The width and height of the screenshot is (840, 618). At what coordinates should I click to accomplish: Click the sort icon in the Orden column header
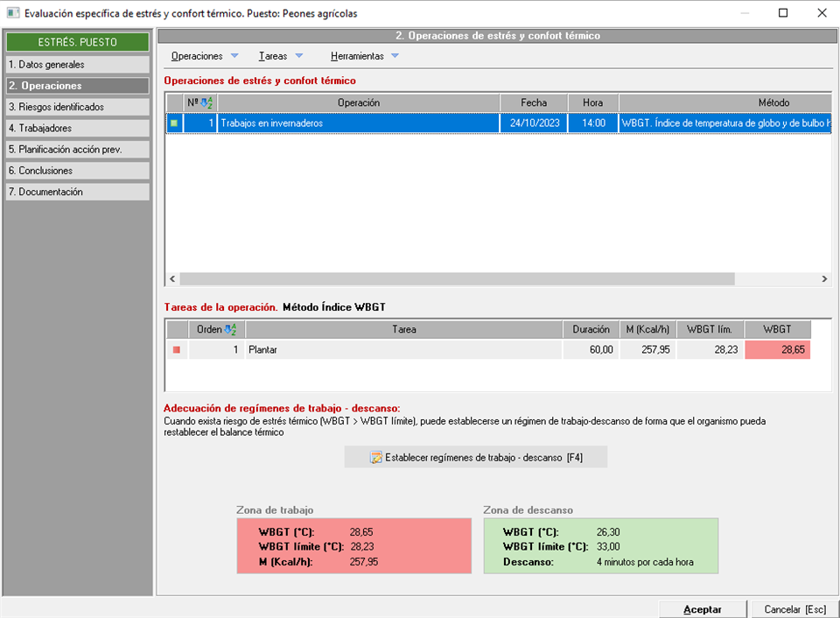coord(231,330)
